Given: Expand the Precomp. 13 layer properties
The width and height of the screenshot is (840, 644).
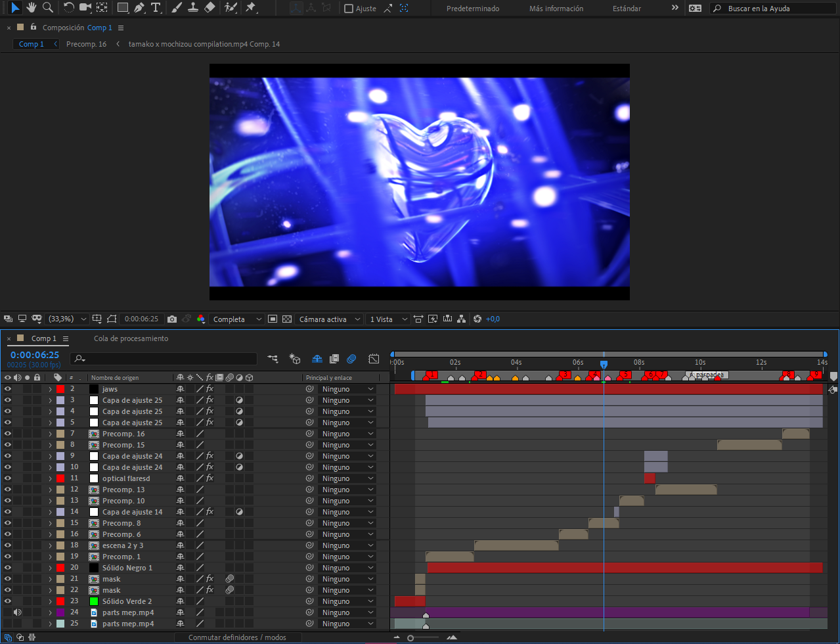Looking at the screenshot, I should tap(50, 490).
